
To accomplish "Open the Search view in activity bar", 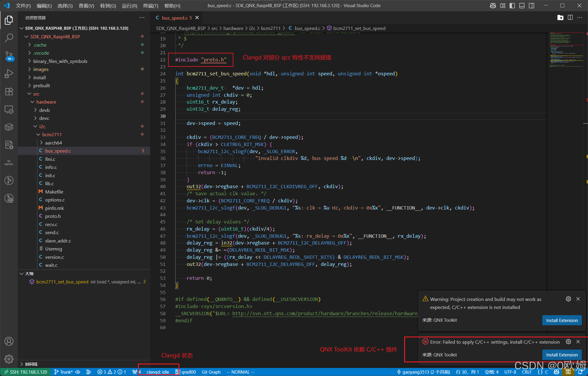I will coord(9,38).
